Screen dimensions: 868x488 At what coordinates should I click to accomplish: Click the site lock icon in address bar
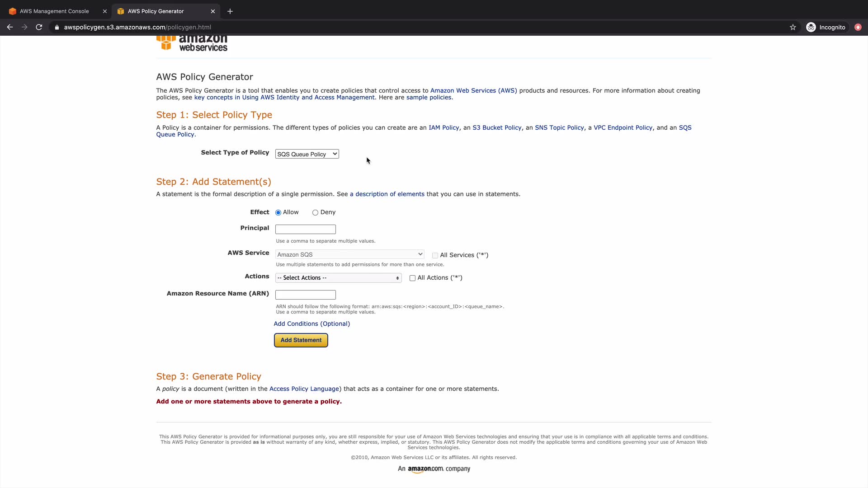pos(57,27)
